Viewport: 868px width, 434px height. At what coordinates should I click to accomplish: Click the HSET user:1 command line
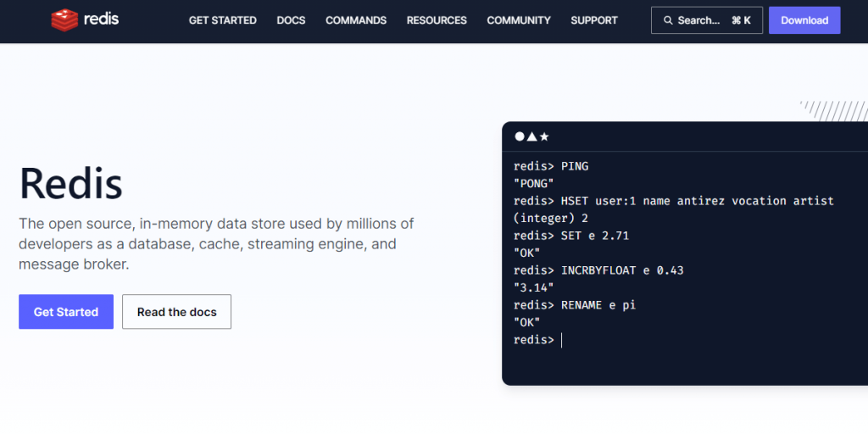coord(674,201)
